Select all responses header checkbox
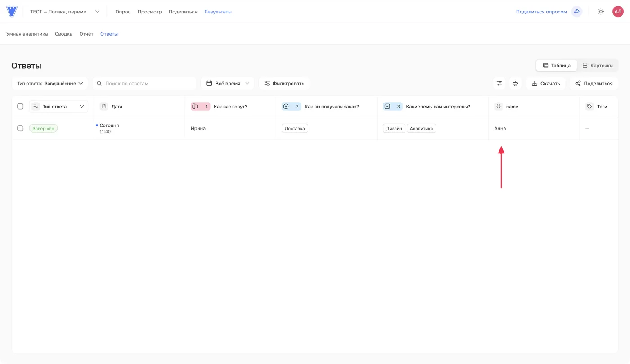This screenshot has height=364, width=630. pos(20,107)
